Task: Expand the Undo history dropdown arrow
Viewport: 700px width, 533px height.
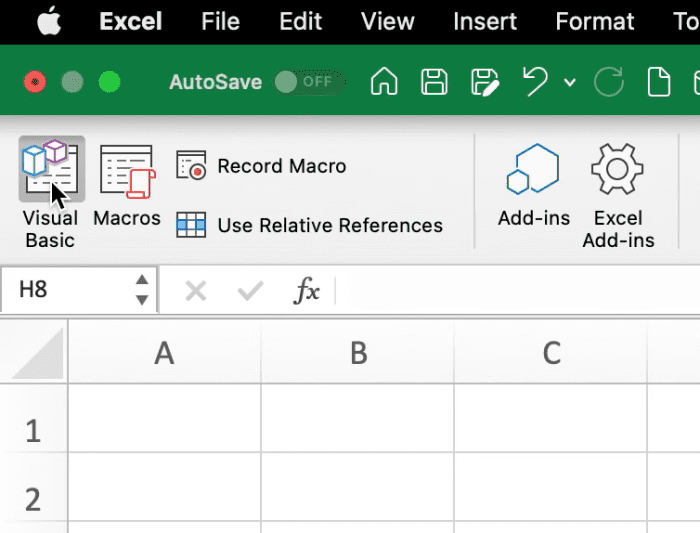Action: point(570,83)
